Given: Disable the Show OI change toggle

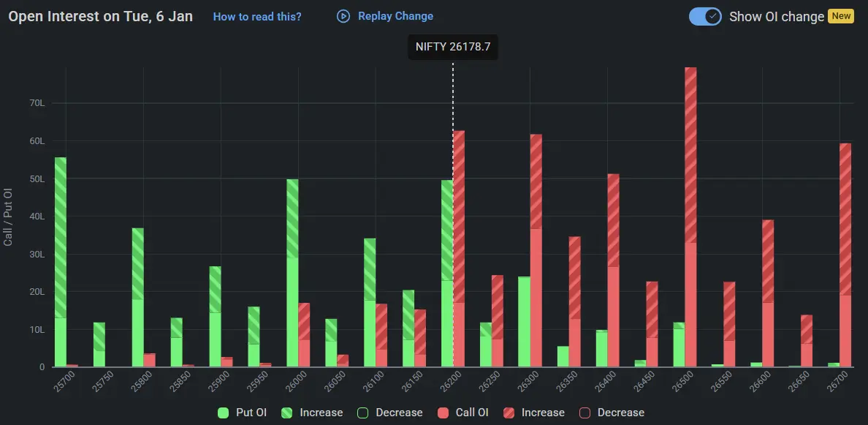Looking at the screenshot, I should click(704, 15).
